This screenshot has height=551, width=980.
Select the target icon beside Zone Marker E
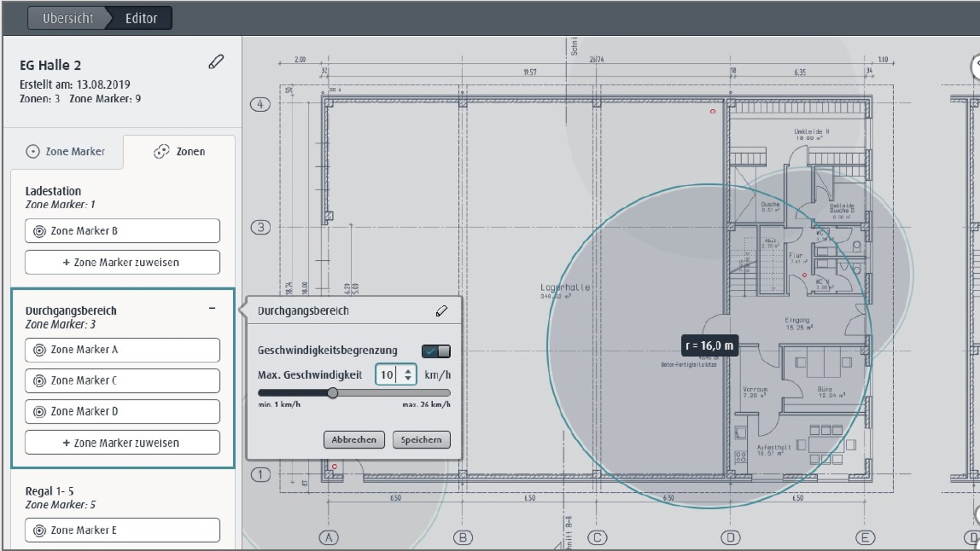(x=38, y=530)
